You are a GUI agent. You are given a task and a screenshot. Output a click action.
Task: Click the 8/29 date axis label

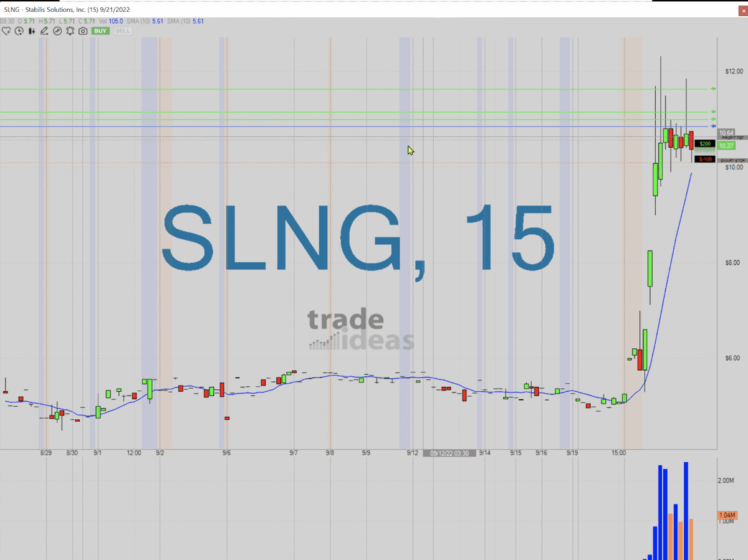tap(46, 453)
